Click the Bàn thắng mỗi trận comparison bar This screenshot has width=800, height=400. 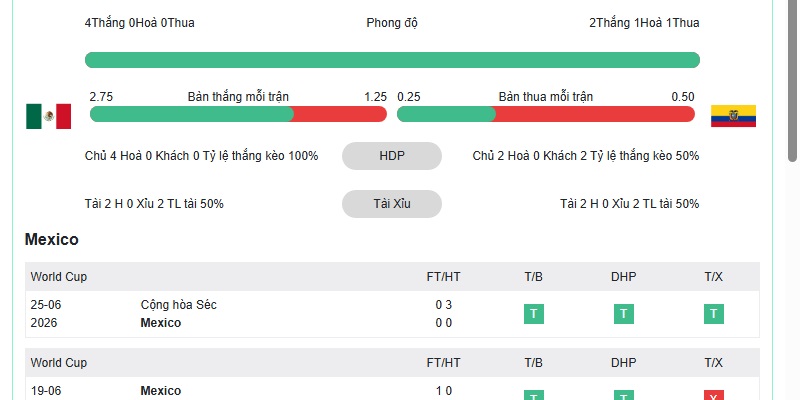point(238,114)
